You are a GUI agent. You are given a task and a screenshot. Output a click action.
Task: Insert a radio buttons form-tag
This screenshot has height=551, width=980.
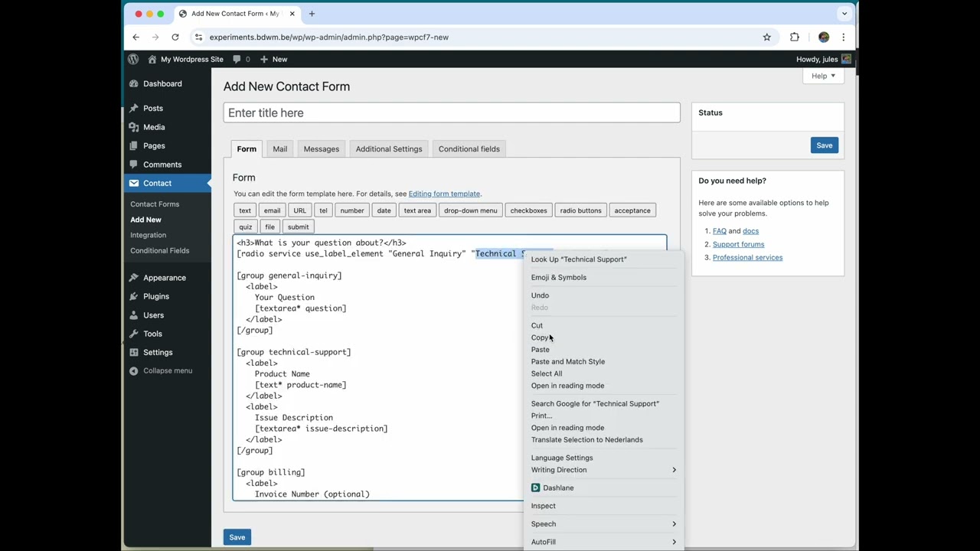pyautogui.click(x=580, y=210)
